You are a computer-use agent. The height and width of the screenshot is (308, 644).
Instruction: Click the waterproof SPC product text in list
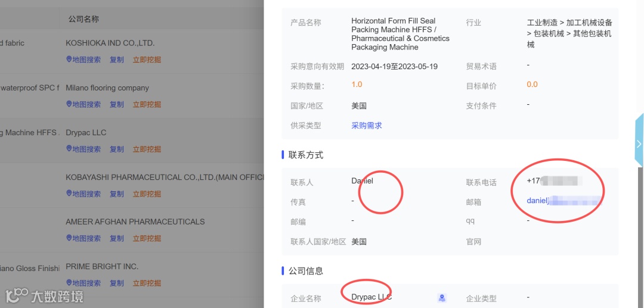tap(30, 88)
